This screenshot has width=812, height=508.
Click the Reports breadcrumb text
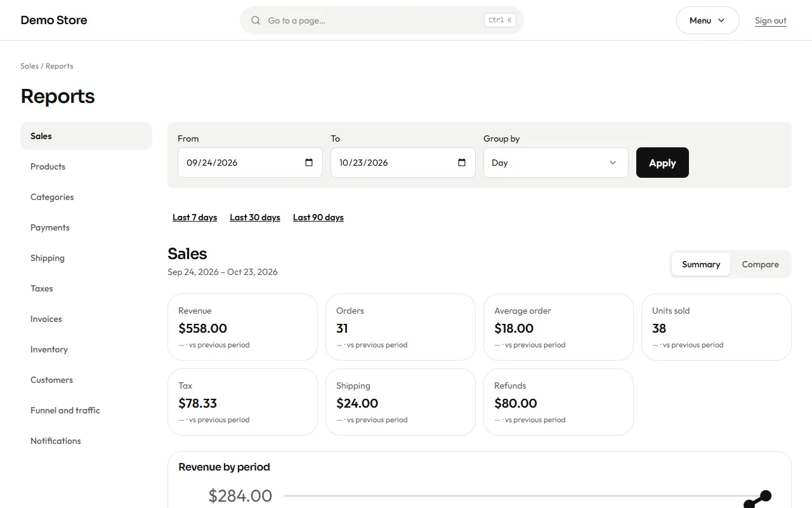coord(60,66)
